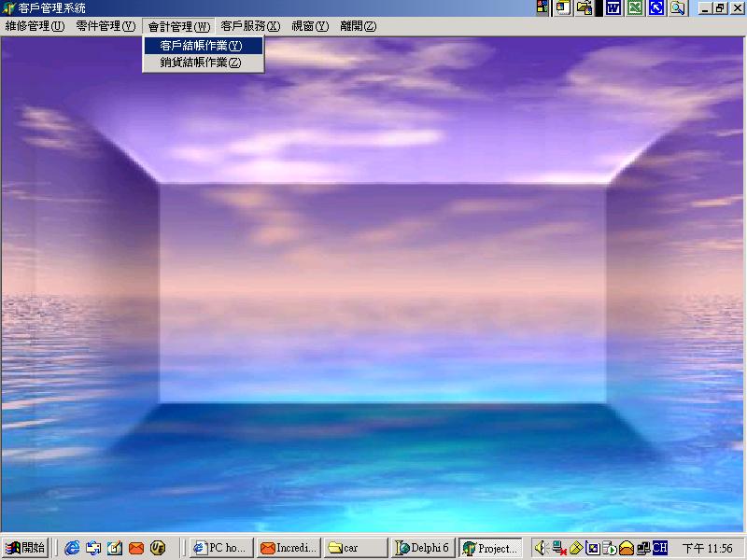Restore down the 客戶管理系統 window
Viewport: 747px width, 560px height.
[720, 8]
